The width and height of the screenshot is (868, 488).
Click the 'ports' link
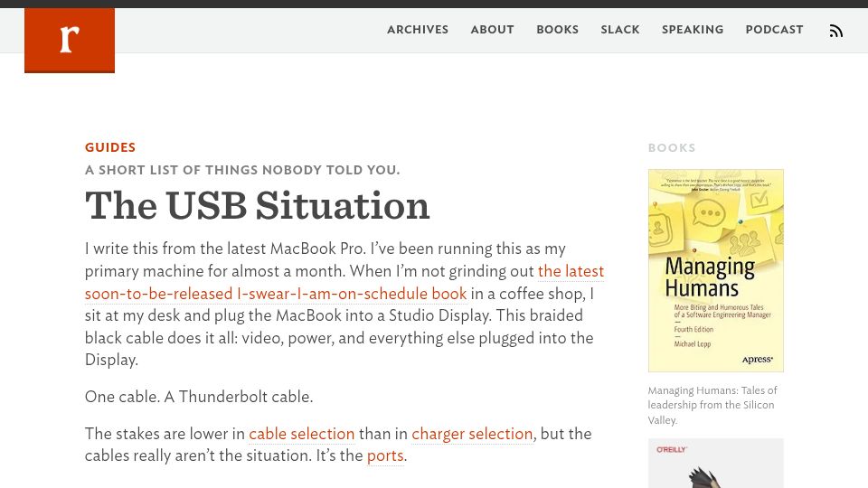385,455
